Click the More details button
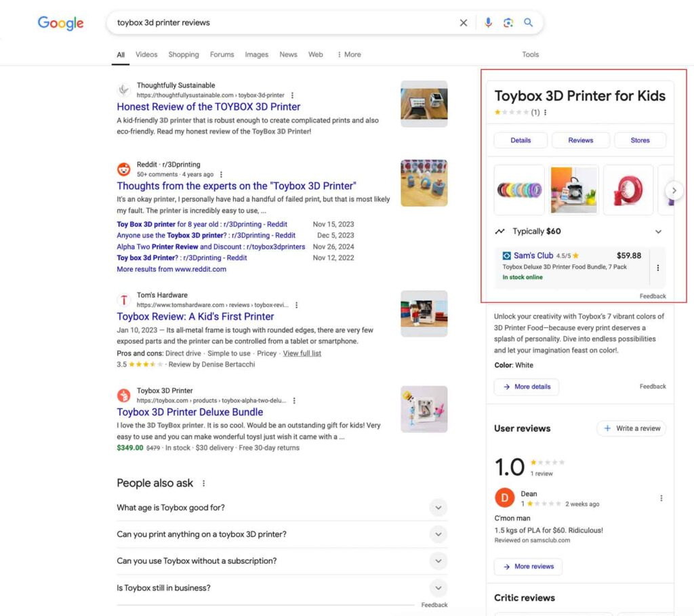Screen dimensions: 694x616 pyautogui.click(x=526, y=387)
